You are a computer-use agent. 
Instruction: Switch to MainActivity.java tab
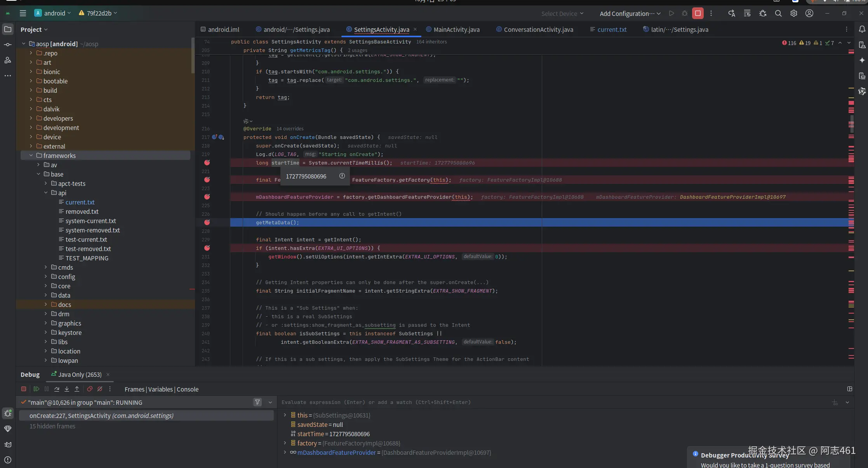pyautogui.click(x=456, y=29)
